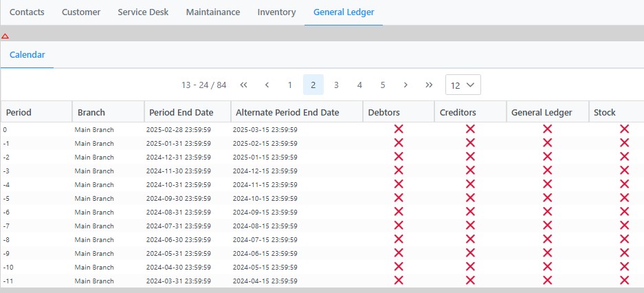Viewport: 644px width, 293px height.
Task: Go to previous page arrow
Action: click(x=267, y=85)
